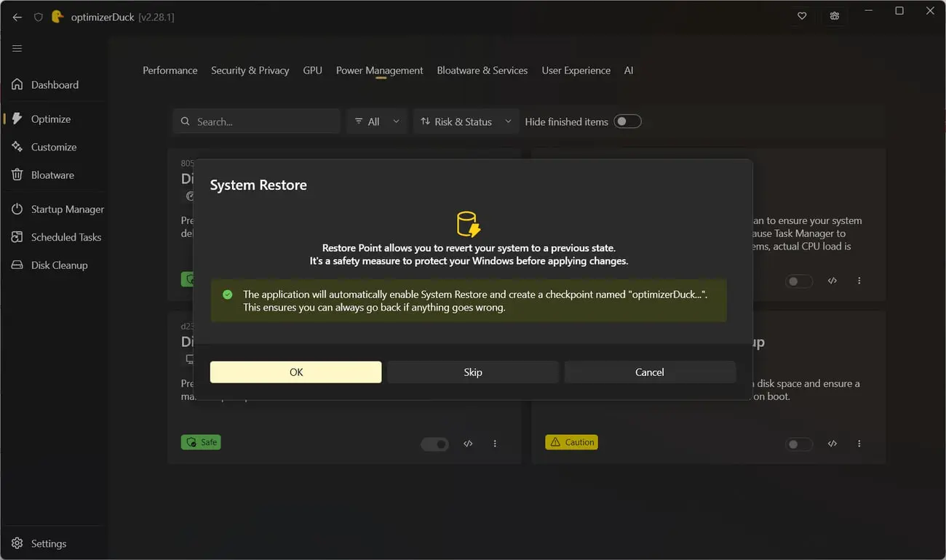
Task: Open Settings in the sidebar
Action: point(55,543)
